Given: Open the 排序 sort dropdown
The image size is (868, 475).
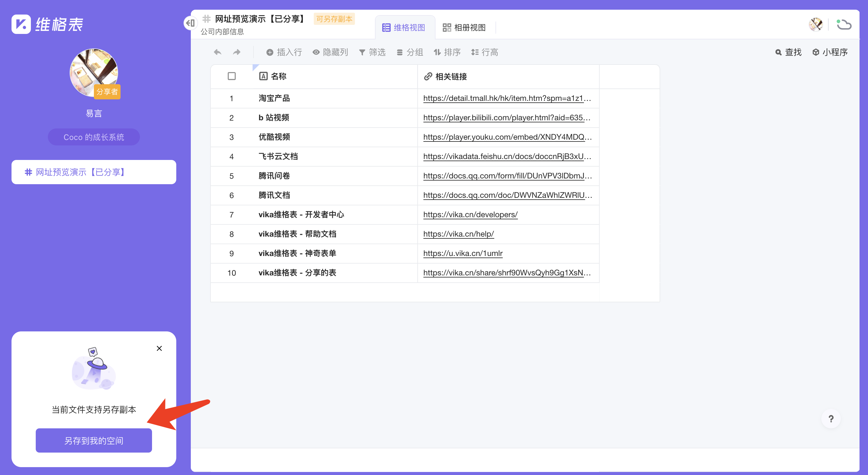Looking at the screenshot, I should click(x=447, y=52).
